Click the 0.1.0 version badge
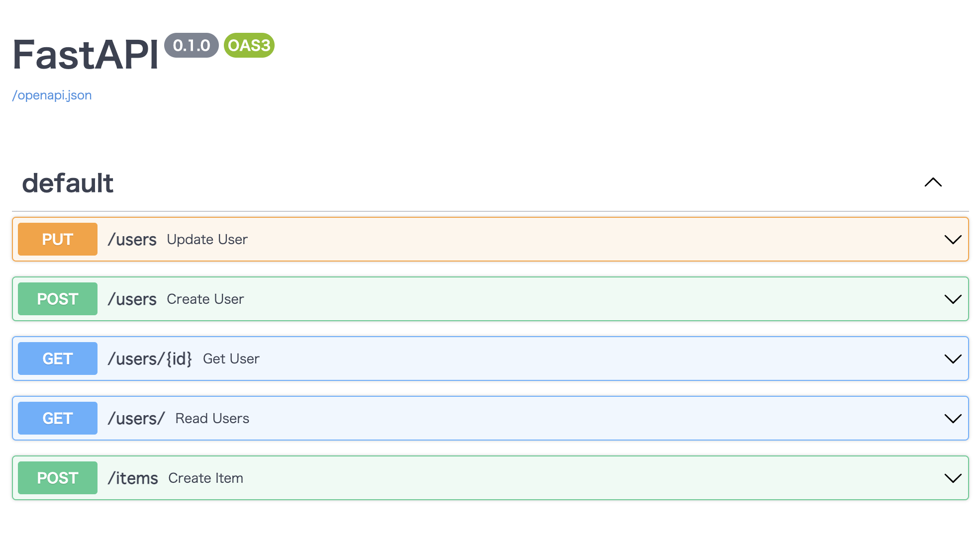The width and height of the screenshot is (980, 537). [192, 45]
